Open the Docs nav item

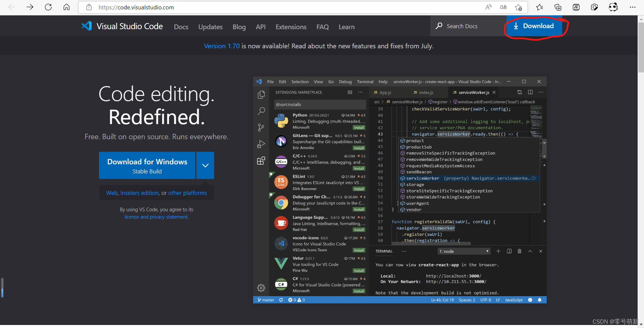point(181,27)
